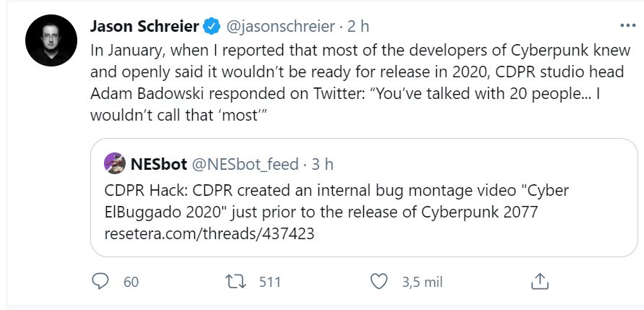Open the three-dot more options menu

click(627, 26)
